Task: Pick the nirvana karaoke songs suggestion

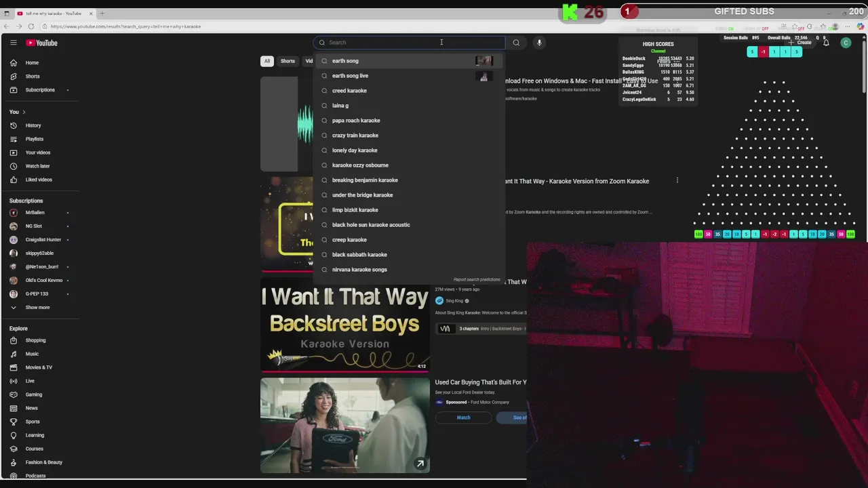Action: pos(409,270)
